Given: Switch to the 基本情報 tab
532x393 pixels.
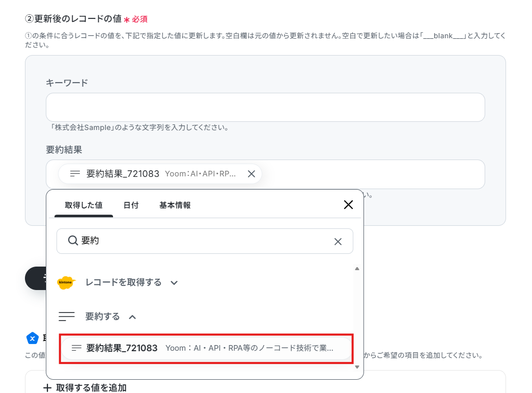Looking at the screenshot, I should (x=175, y=205).
